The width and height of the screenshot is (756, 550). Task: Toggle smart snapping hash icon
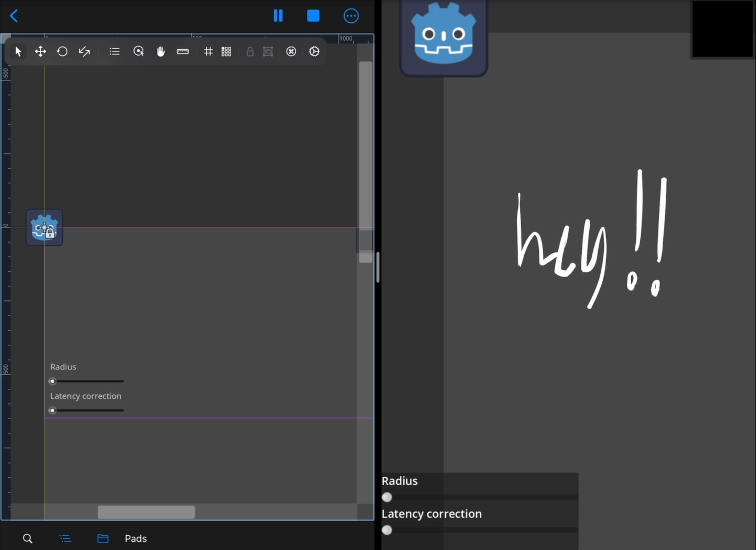(x=208, y=51)
